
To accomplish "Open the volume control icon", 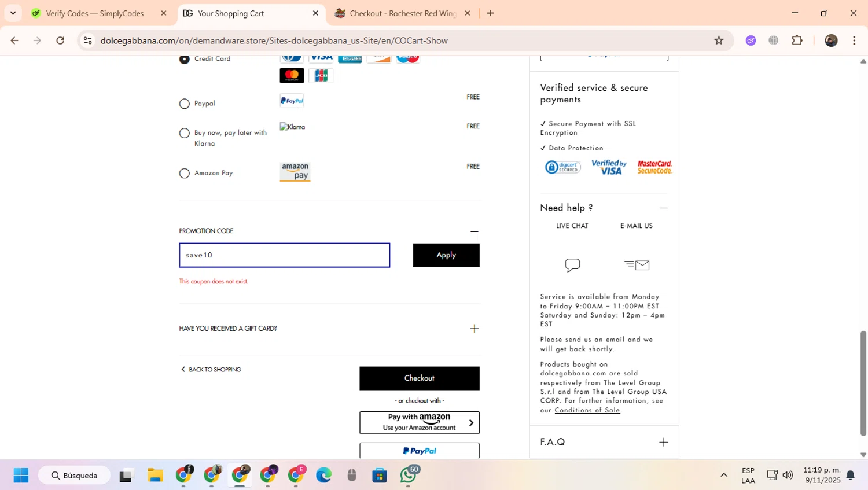I will click(788, 476).
